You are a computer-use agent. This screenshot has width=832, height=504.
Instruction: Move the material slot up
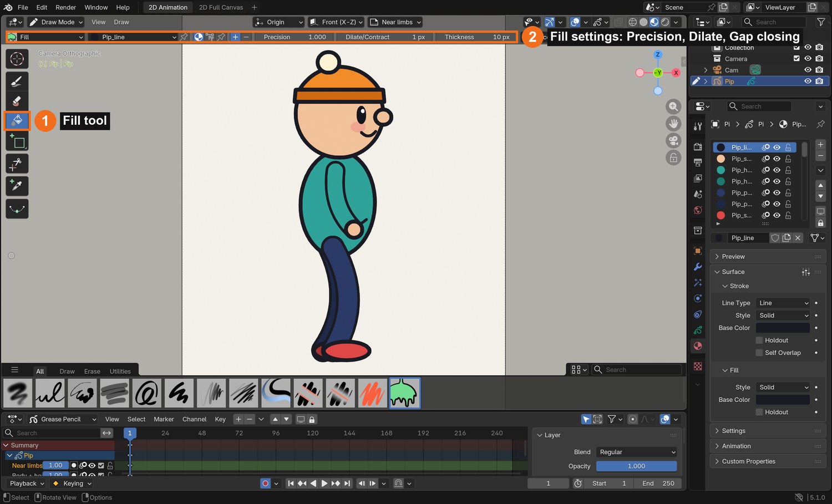(820, 185)
